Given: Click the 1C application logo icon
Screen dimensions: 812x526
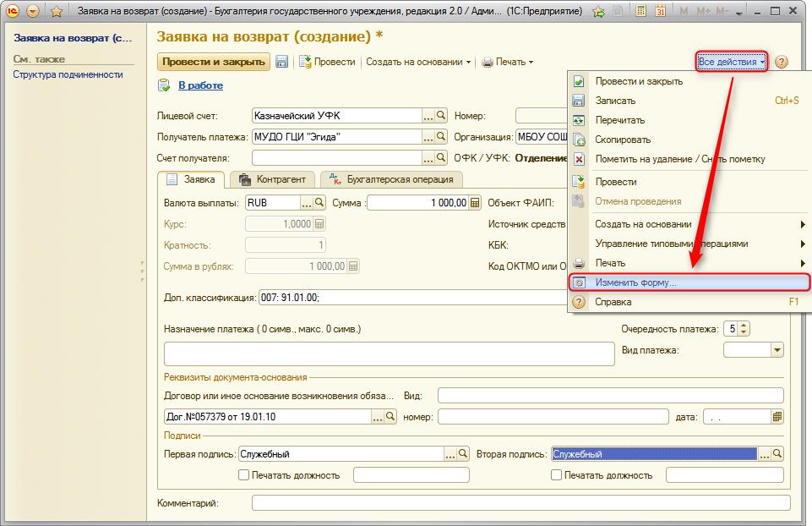Looking at the screenshot, I should coord(13,11).
